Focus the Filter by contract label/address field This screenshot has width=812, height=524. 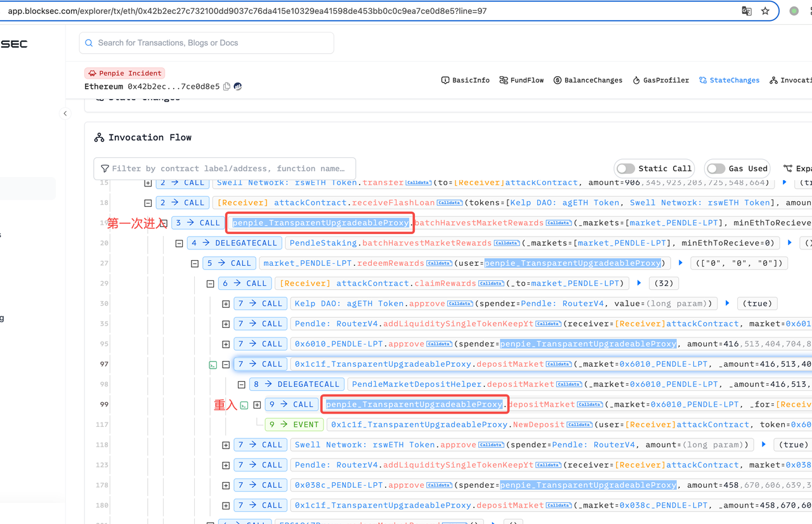tap(225, 169)
